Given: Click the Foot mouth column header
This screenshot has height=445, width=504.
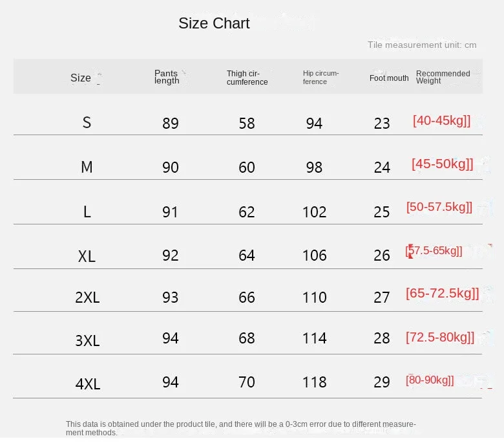Looking at the screenshot, I should [389, 78].
